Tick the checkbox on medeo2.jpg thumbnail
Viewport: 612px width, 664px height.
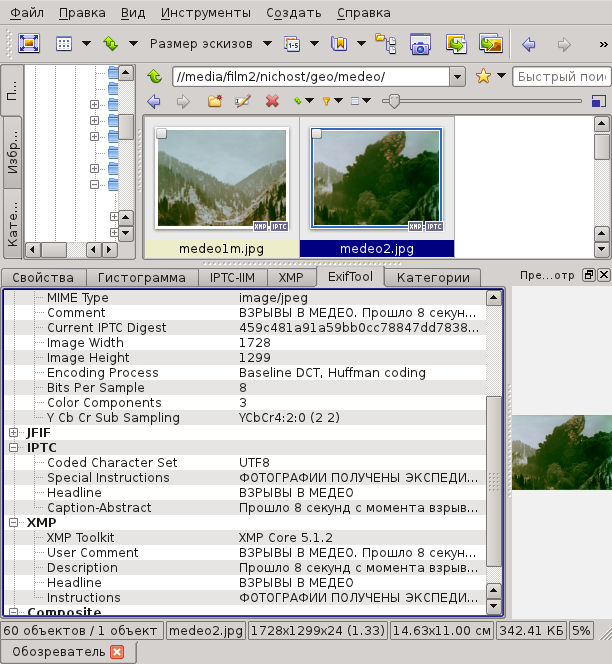coord(316,134)
